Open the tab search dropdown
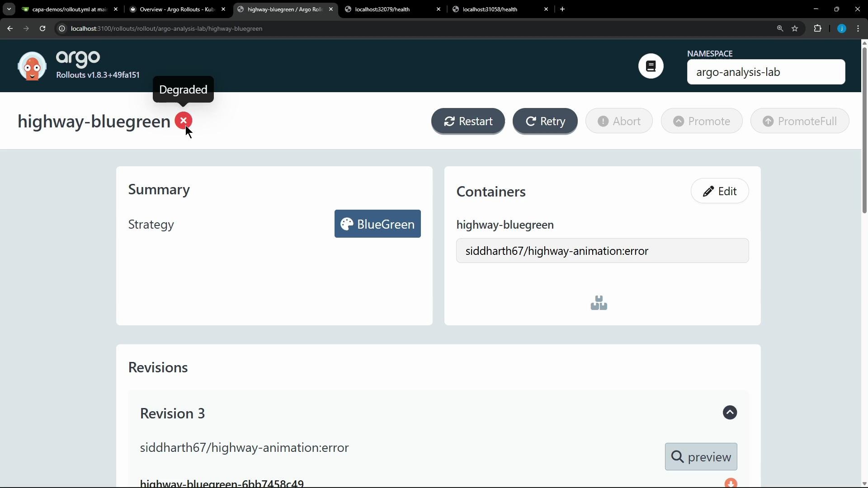868x488 pixels. click(x=9, y=9)
